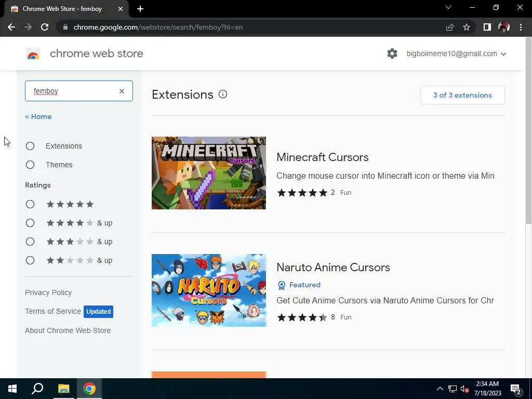532x399 pixels.
Task: Click the Updated badge next to Terms
Action: point(98,312)
